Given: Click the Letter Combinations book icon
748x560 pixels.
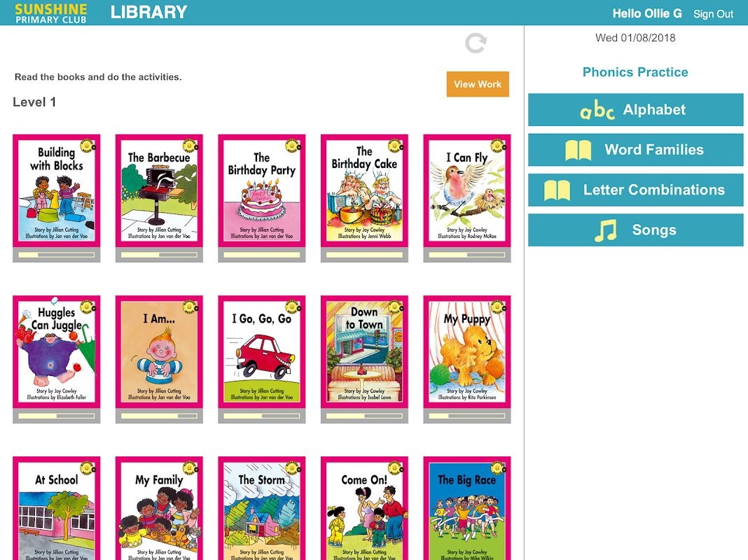Looking at the screenshot, I should click(x=557, y=190).
